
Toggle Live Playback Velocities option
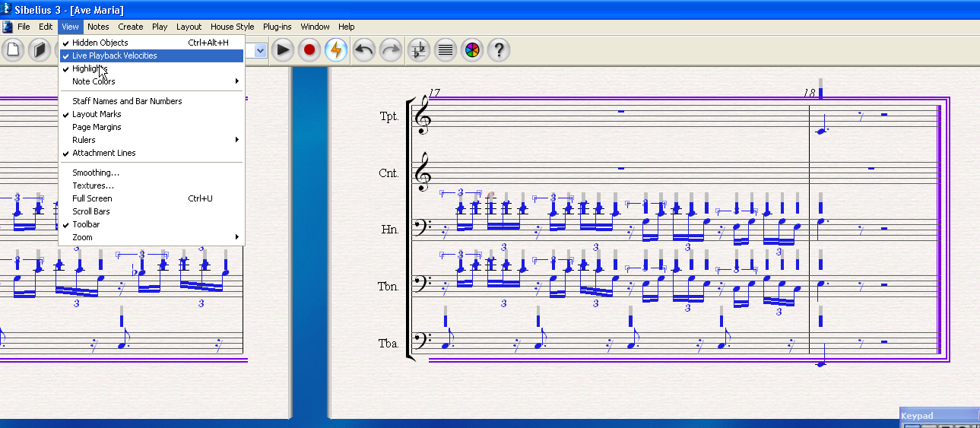pyautogui.click(x=151, y=55)
